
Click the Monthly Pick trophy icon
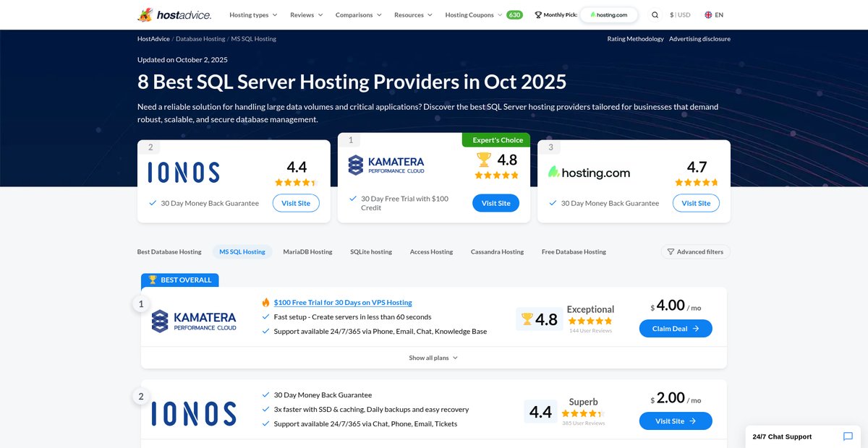pos(538,14)
